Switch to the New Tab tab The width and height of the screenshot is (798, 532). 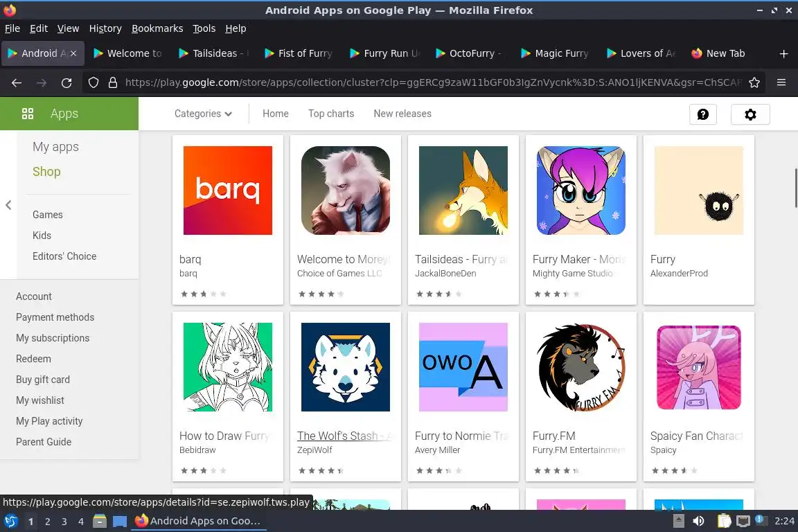726,53
